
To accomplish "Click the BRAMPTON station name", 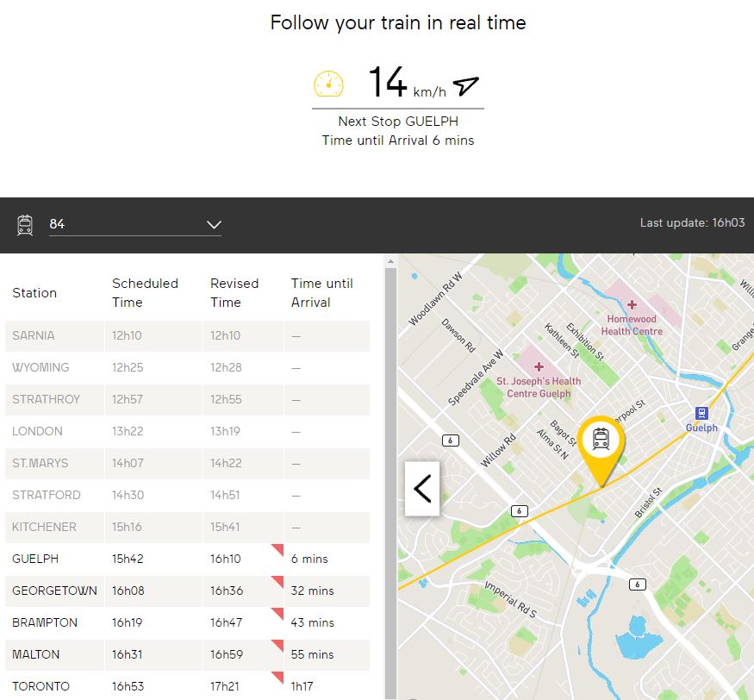I will [45, 622].
